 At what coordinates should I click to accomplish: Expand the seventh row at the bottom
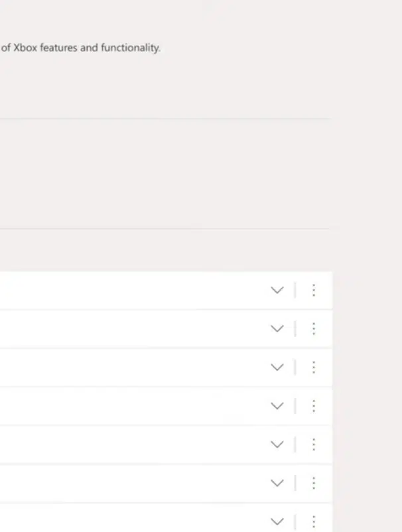277,521
